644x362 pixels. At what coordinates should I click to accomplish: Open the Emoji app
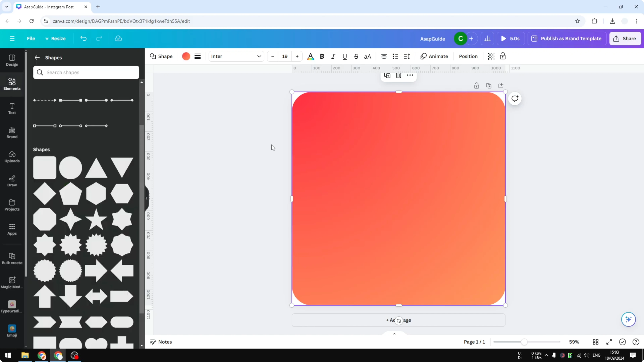pos(12,331)
